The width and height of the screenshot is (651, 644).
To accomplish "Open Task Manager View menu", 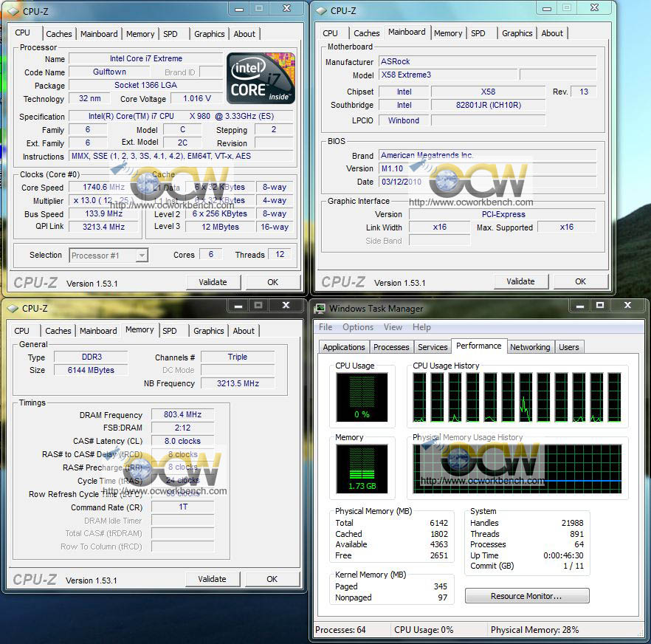I will coord(393,327).
